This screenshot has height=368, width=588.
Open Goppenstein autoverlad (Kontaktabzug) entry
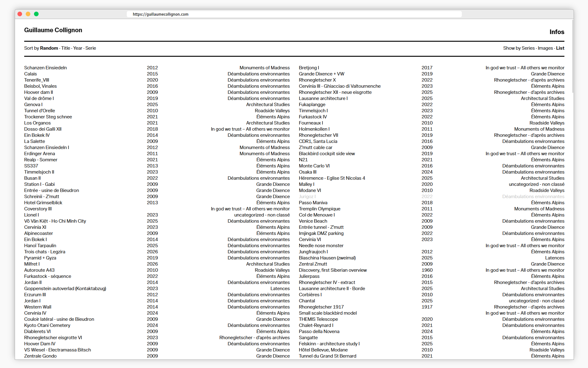pos(65,289)
